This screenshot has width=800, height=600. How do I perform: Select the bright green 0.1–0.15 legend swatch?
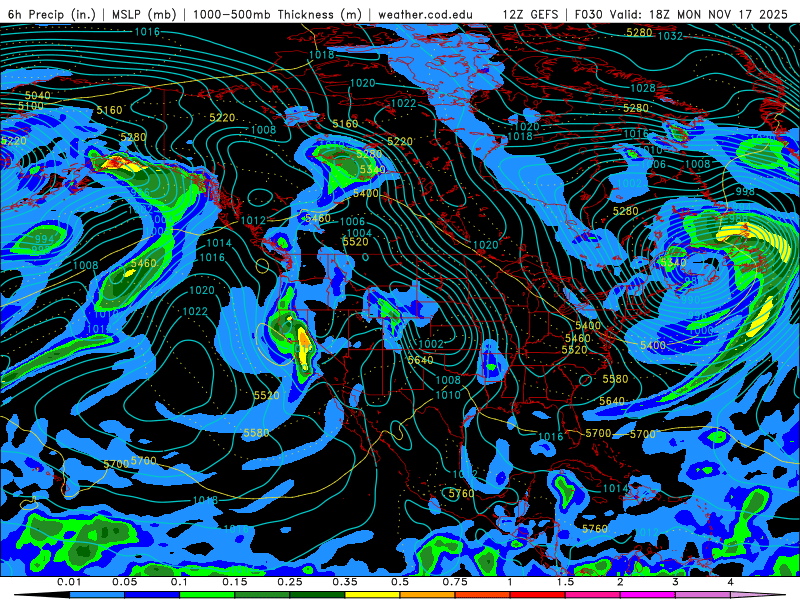[207, 595]
